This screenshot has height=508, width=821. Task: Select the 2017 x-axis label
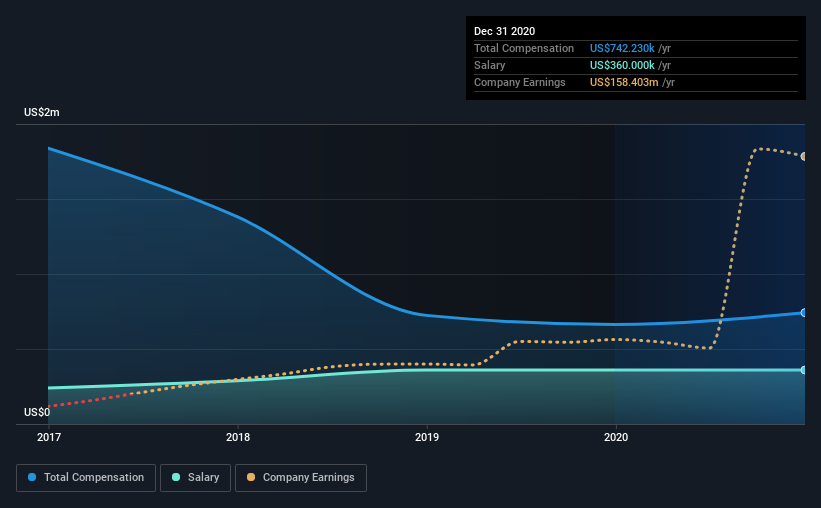click(x=49, y=437)
